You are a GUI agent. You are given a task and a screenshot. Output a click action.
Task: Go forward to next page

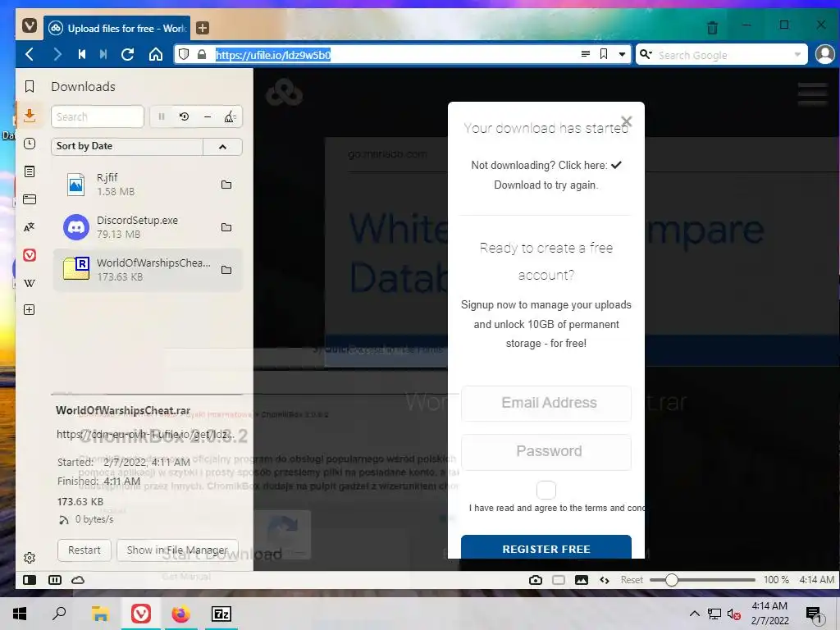pyautogui.click(x=57, y=54)
